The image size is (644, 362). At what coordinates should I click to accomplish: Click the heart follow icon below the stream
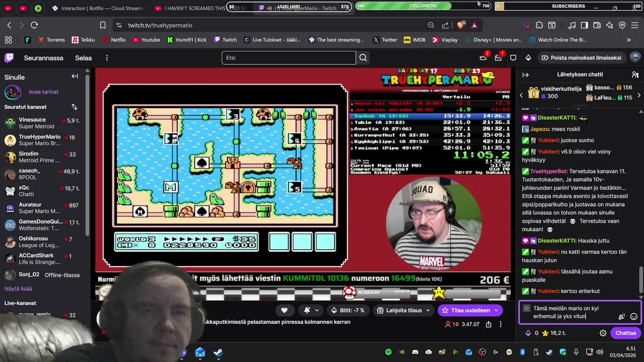click(x=284, y=310)
